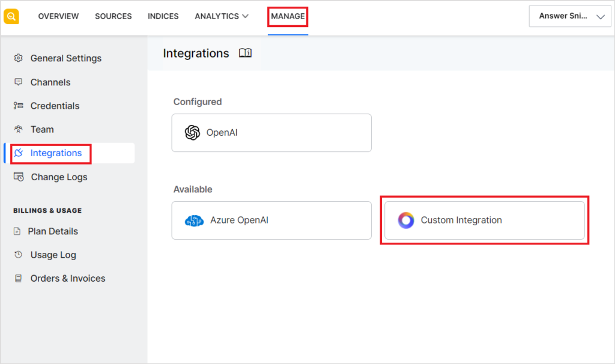The width and height of the screenshot is (615, 364).
Task: Open the Integrations documentation book icon
Action: 245,53
